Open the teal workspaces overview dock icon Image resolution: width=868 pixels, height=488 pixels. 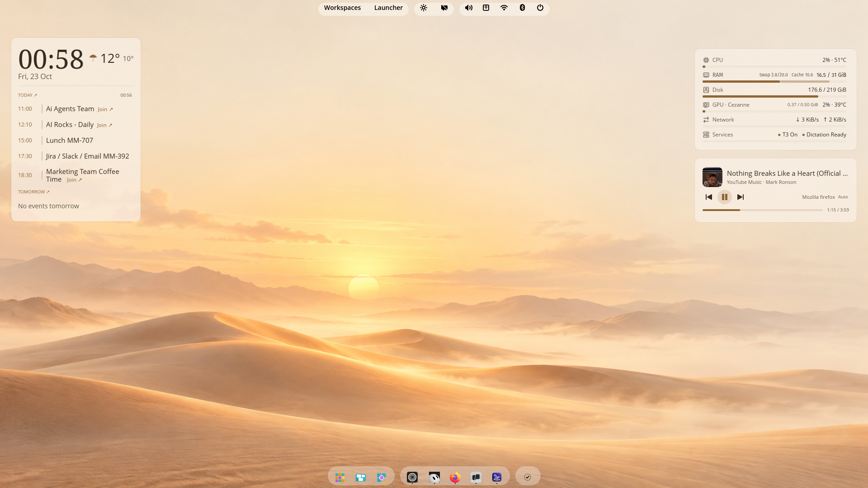click(361, 477)
